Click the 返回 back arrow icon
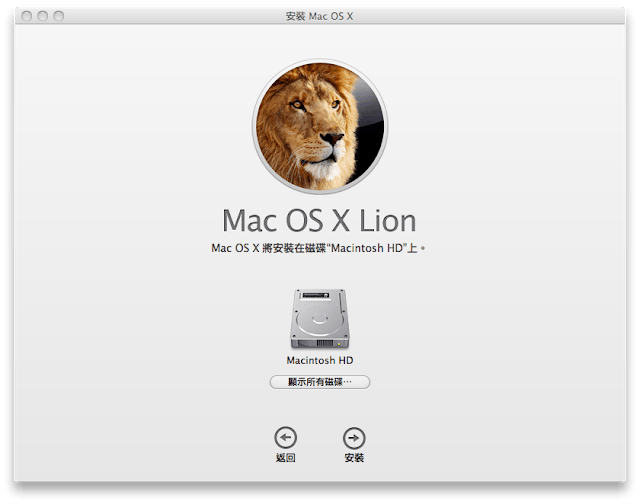Viewport: 640px width, 504px height. [285, 438]
